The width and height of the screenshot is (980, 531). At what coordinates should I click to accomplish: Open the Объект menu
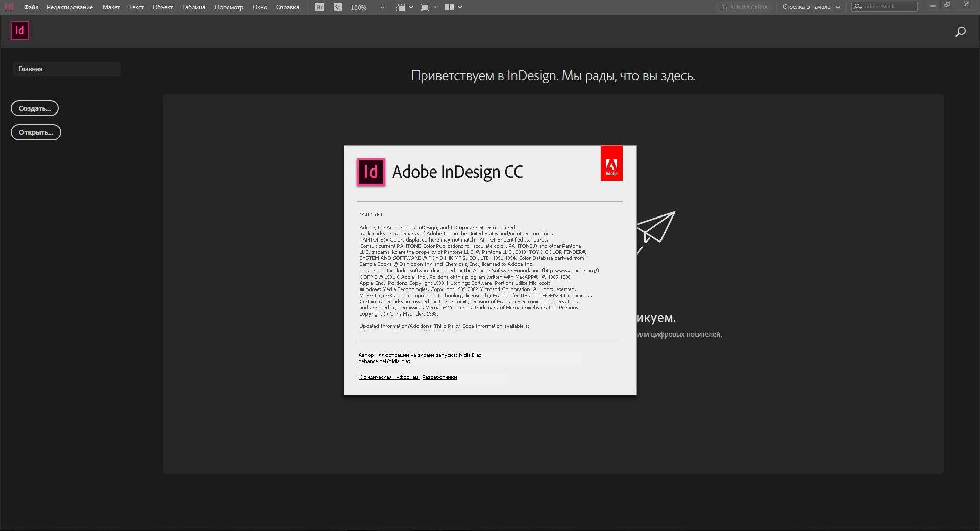(x=162, y=7)
